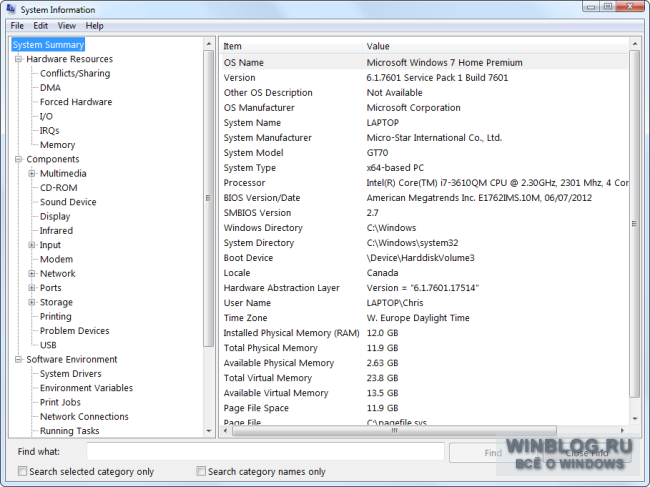This screenshot has height=487, width=650.
Task: Select the Processor row
Action: click(x=424, y=183)
